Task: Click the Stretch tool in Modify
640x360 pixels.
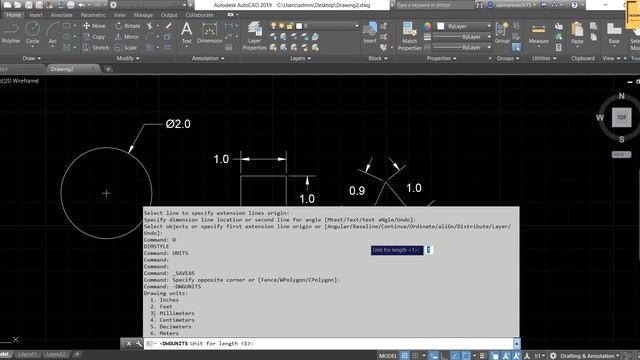Action: tap(96, 48)
